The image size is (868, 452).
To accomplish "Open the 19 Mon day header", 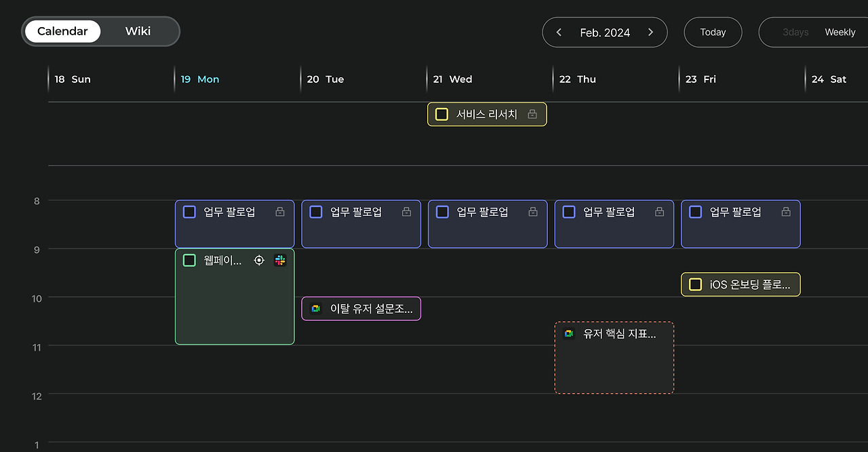I will 200,79.
